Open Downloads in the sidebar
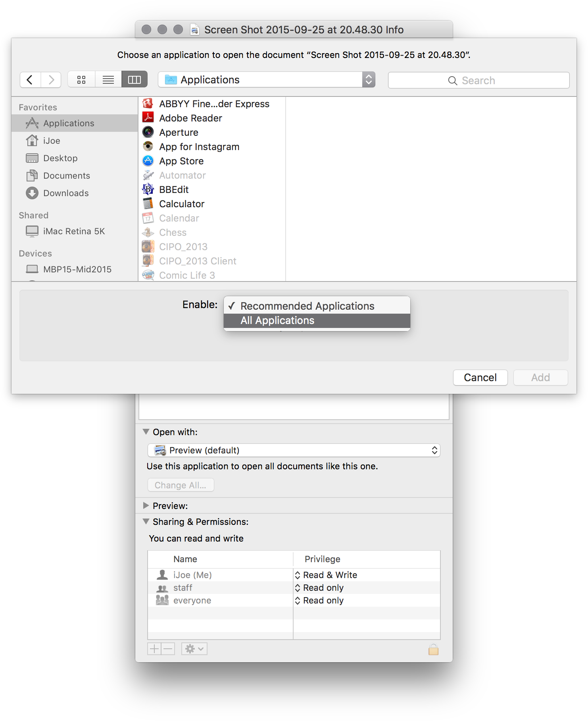The width and height of the screenshot is (588, 721). (75, 193)
